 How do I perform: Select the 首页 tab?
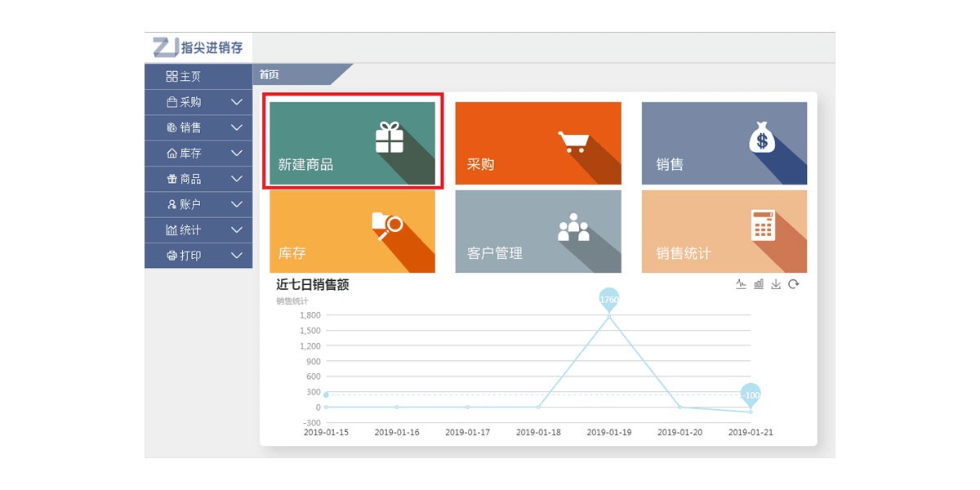click(269, 74)
